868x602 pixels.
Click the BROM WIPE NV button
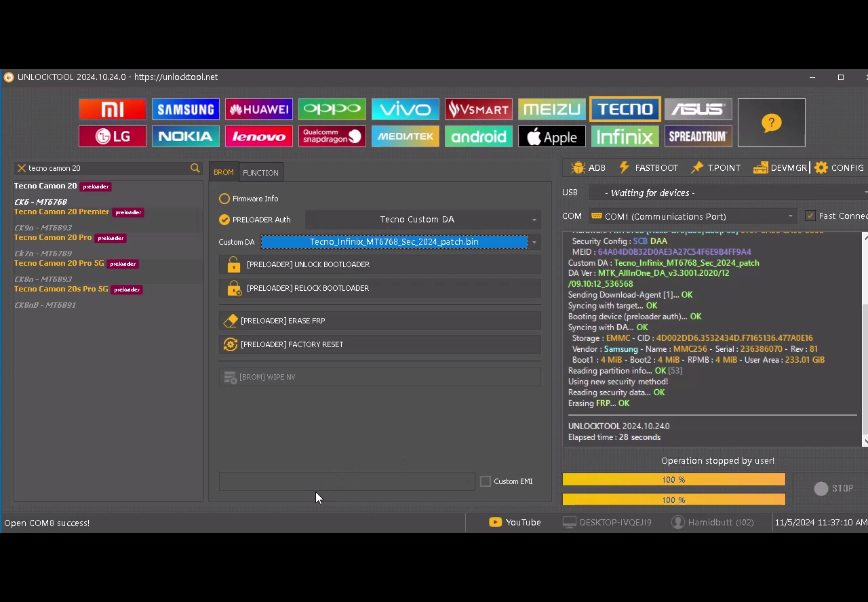pyautogui.click(x=380, y=377)
